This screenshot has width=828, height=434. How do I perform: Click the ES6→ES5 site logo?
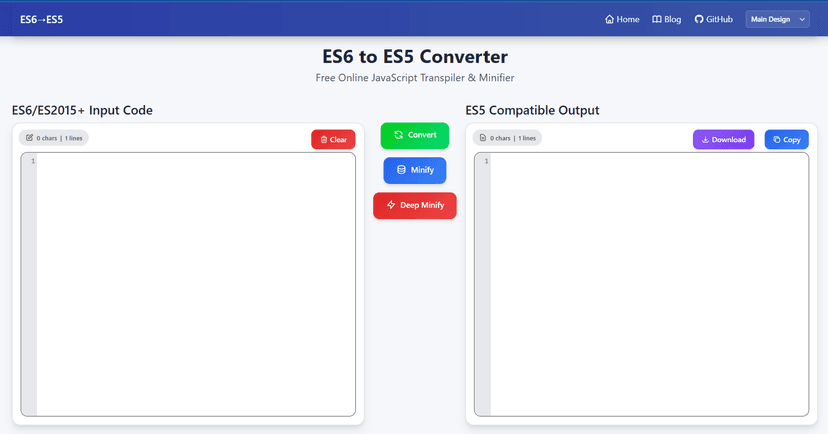[x=41, y=20]
